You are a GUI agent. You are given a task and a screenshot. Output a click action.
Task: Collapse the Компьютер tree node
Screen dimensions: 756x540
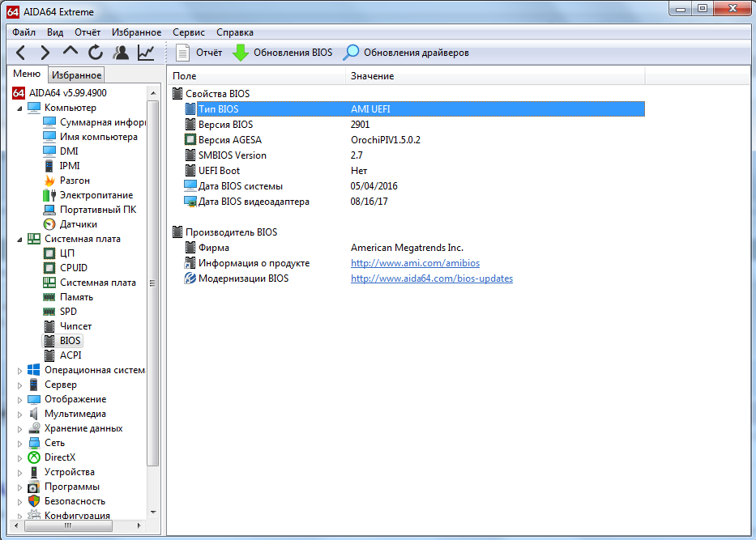click(19, 108)
